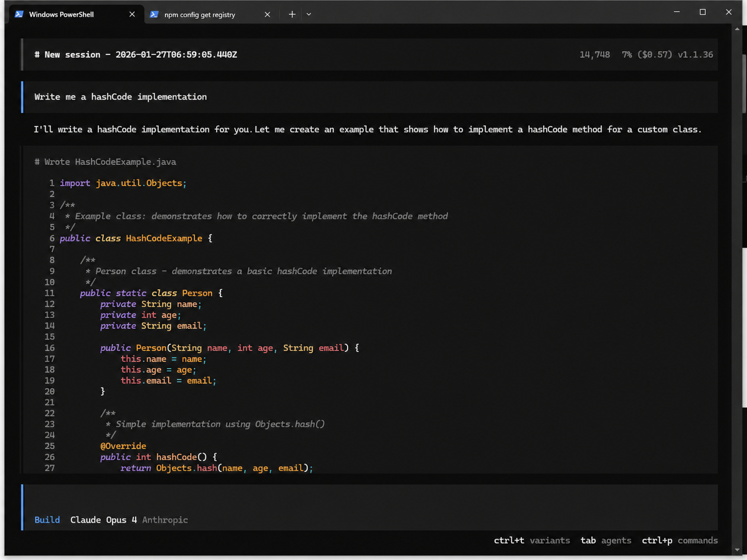
Task: Click line number 1 in code
Action: coord(52,183)
